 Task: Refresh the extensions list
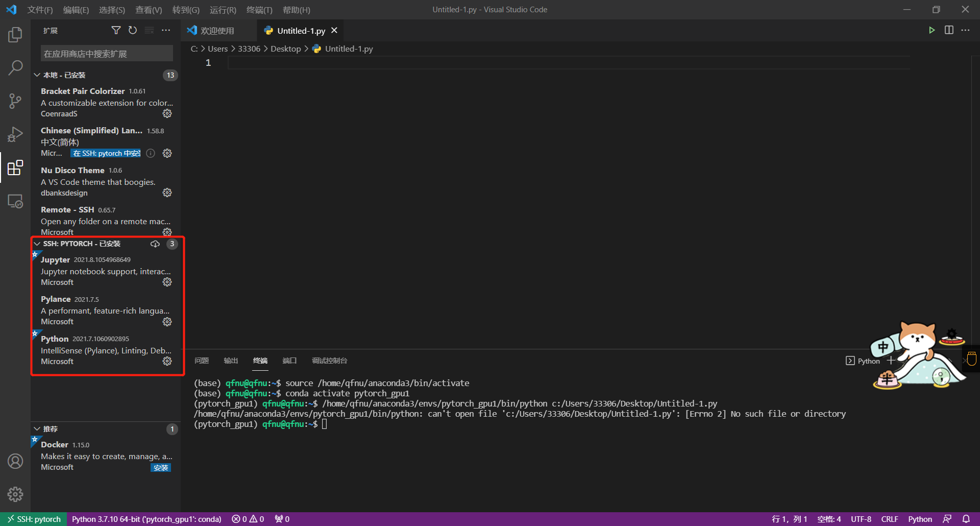click(133, 31)
